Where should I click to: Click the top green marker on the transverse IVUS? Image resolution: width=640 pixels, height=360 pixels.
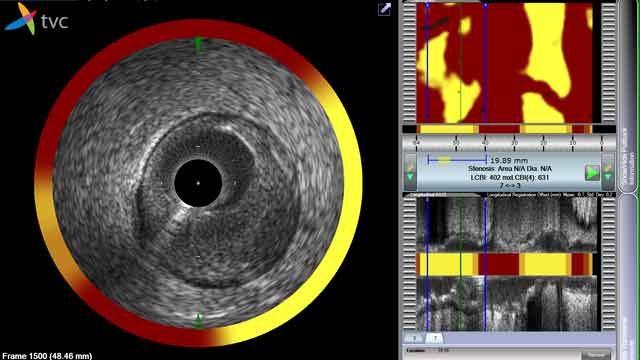point(198,45)
